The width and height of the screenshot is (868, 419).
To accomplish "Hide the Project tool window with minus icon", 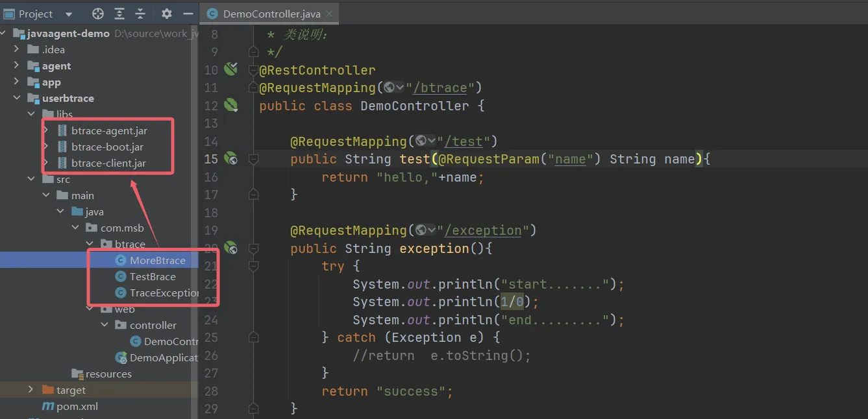I will click(x=188, y=14).
